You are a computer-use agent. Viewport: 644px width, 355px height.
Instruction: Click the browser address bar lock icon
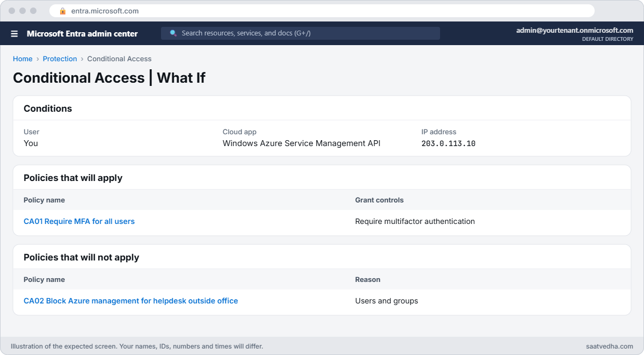pyautogui.click(x=63, y=11)
